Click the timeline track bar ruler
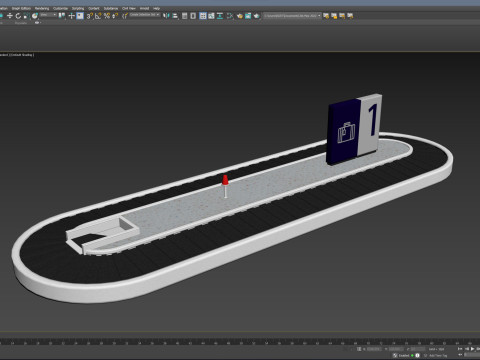480x360 pixels. click(240, 342)
